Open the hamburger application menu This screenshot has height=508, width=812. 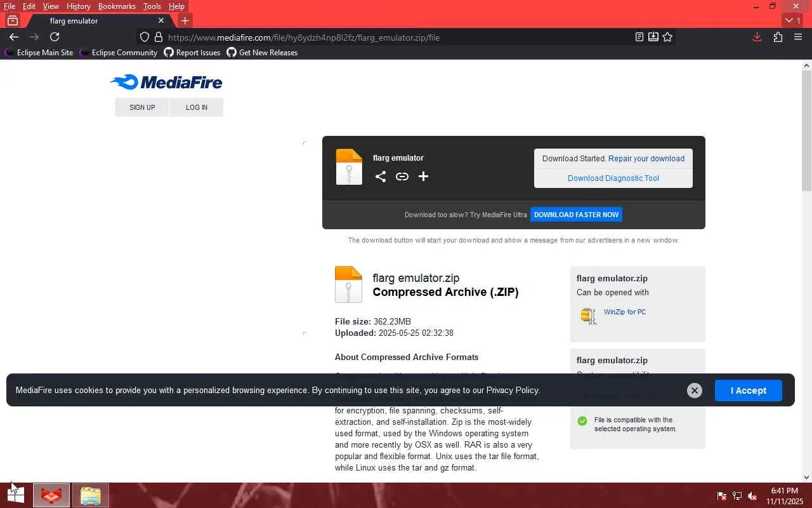(x=798, y=37)
